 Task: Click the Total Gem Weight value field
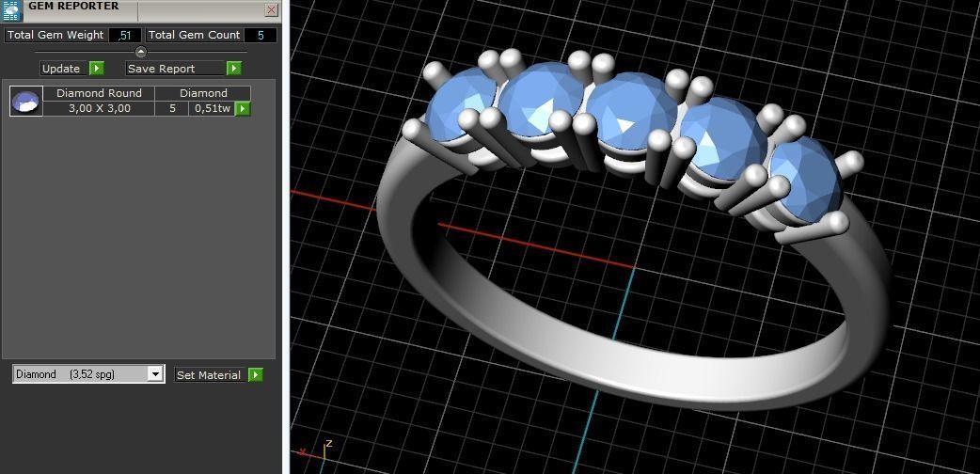[124, 35]
